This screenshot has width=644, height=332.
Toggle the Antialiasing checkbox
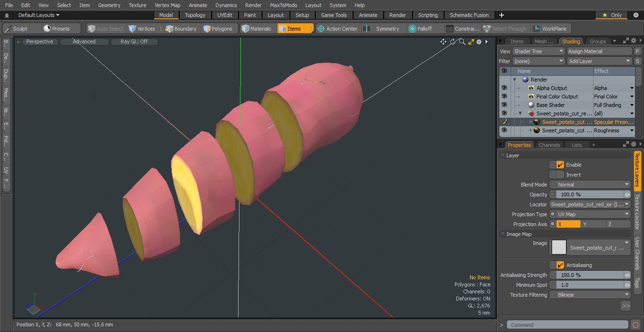560,265
